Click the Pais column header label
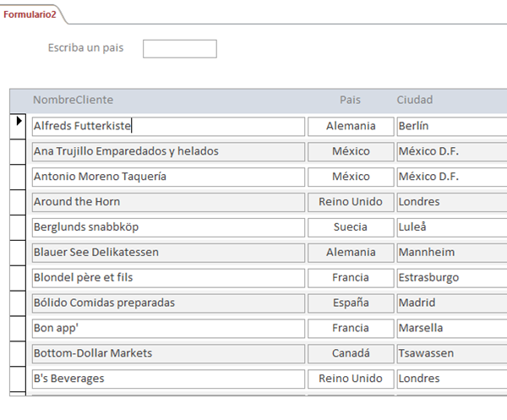 (x=350, y=100)
